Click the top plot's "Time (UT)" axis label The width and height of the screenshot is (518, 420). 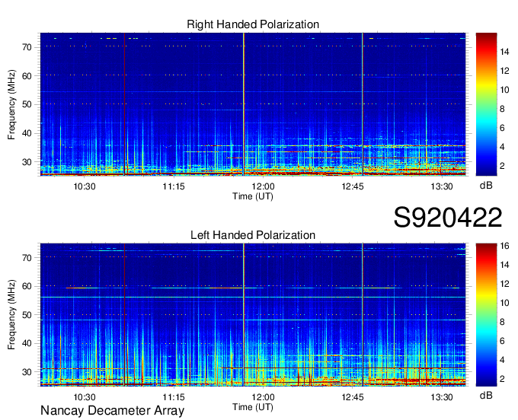click(x=253, y=196)
